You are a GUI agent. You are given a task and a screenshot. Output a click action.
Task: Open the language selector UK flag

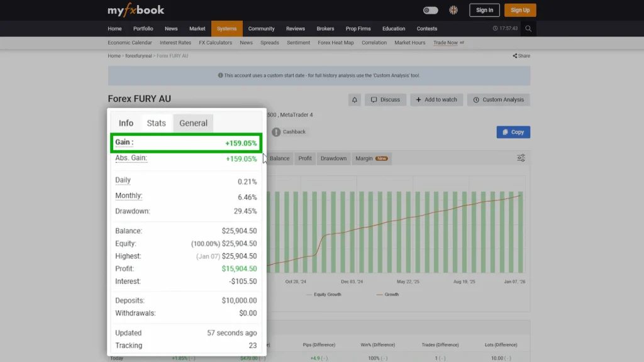click(x=453, y=10)
